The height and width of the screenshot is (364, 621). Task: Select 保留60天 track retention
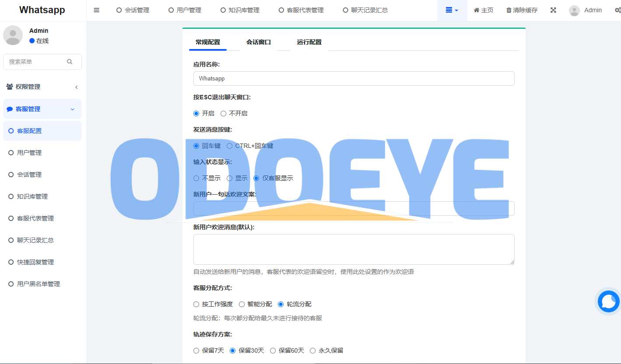pos(273,350)
